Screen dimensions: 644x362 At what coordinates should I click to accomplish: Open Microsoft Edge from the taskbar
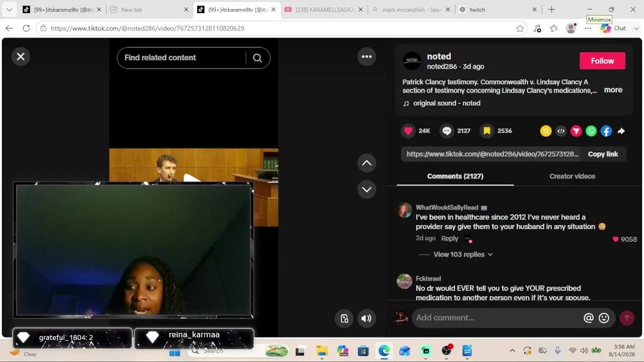coord(384,351)
